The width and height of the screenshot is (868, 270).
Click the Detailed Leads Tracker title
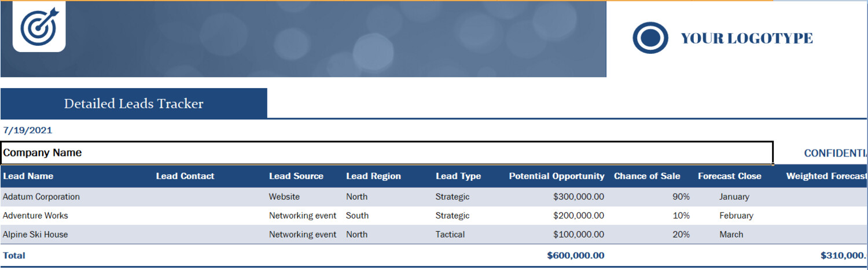pyautogui.click(x=134, y=104)
